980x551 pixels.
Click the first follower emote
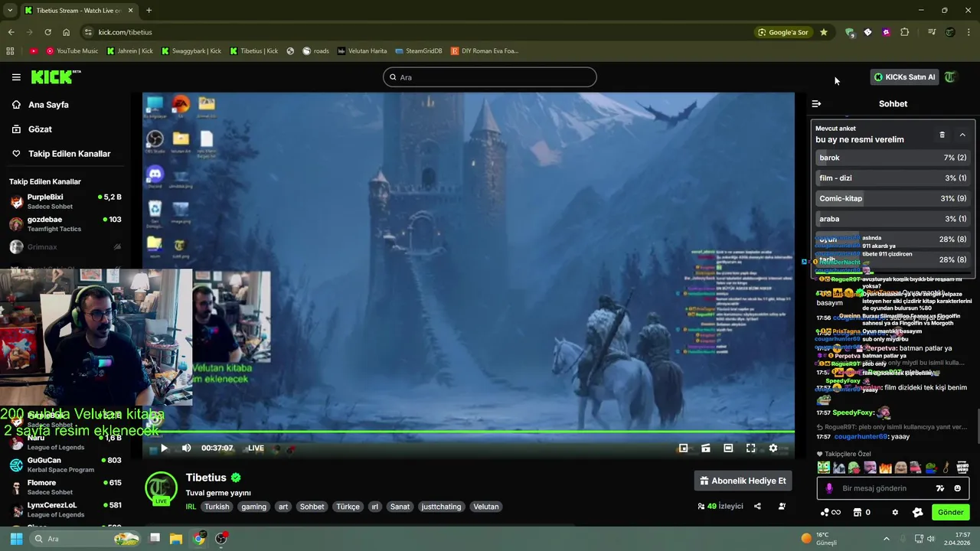[823, 467]
